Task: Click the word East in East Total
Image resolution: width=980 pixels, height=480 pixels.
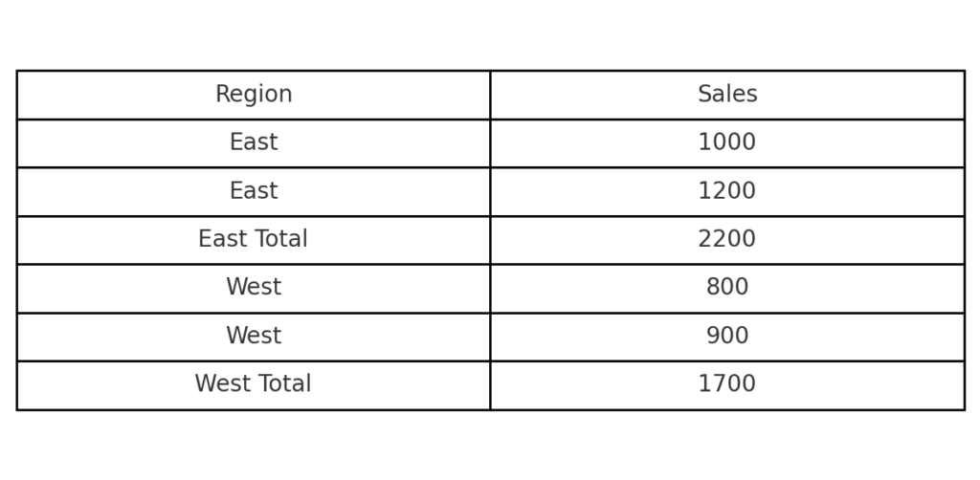Action: click(x=221, y=239)
